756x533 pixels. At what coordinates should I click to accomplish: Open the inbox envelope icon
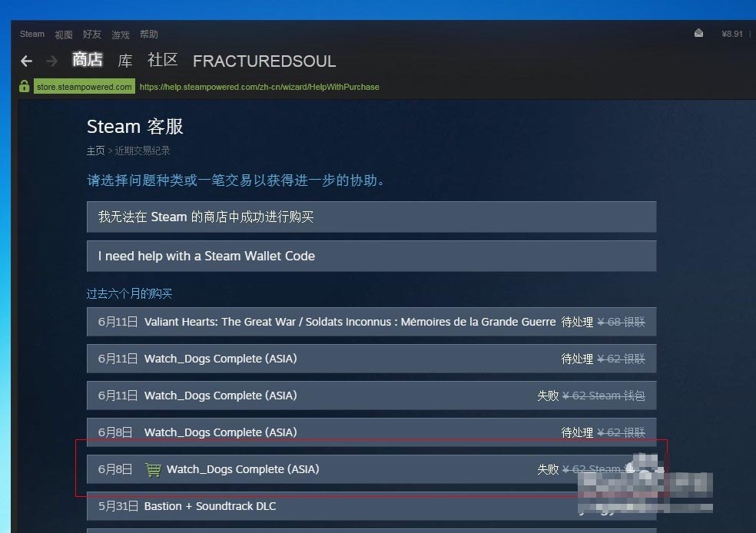pos(698,33)
